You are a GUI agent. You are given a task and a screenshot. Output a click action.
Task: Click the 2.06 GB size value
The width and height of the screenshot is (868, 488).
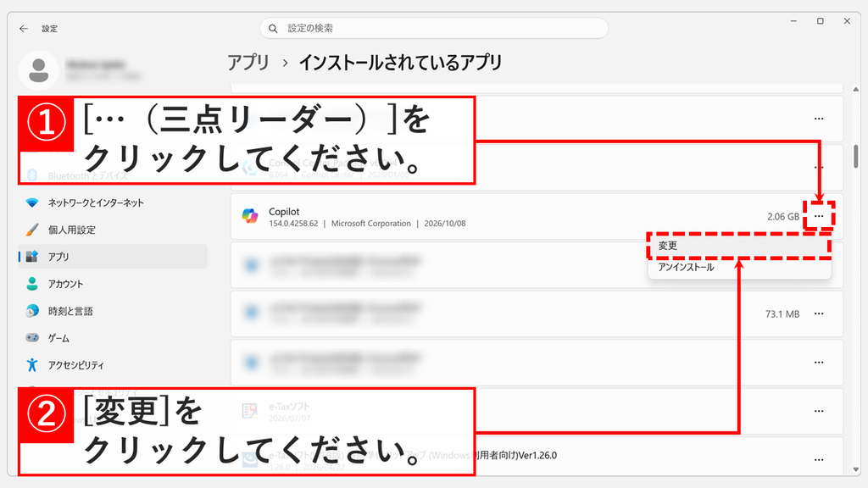(782, 216)
